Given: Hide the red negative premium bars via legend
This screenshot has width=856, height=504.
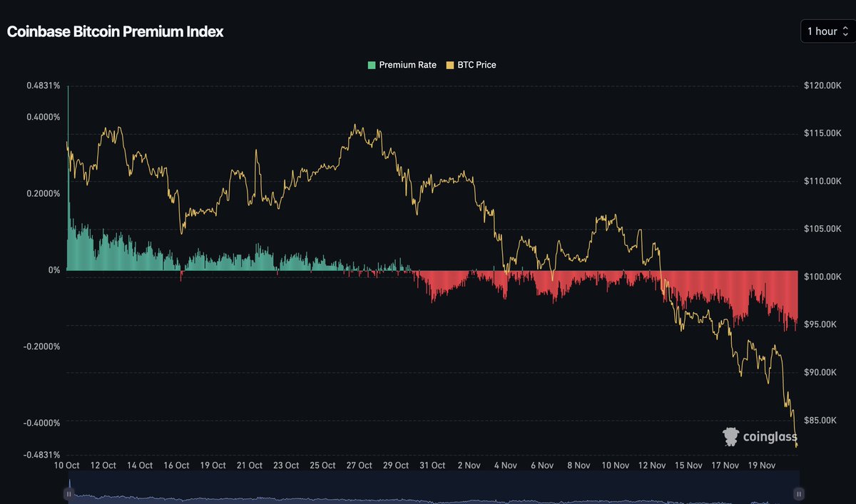Looking at the screenshot, I should 396,64.
